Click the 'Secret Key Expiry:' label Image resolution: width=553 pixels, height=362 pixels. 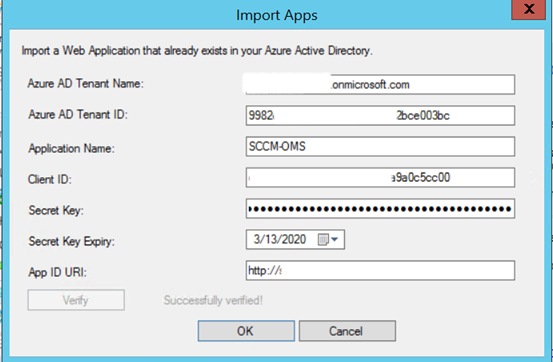point(72,242)
